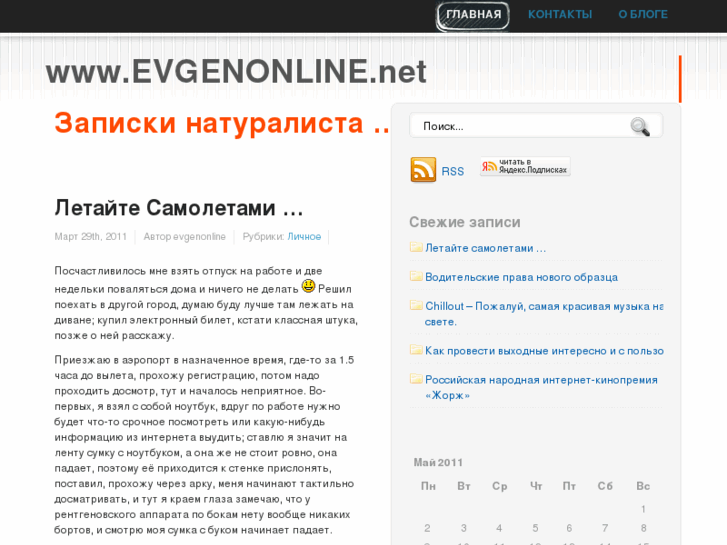Viewport: 727px width, 545px height.
Task: Open the Личное category link
Action: 304,237
